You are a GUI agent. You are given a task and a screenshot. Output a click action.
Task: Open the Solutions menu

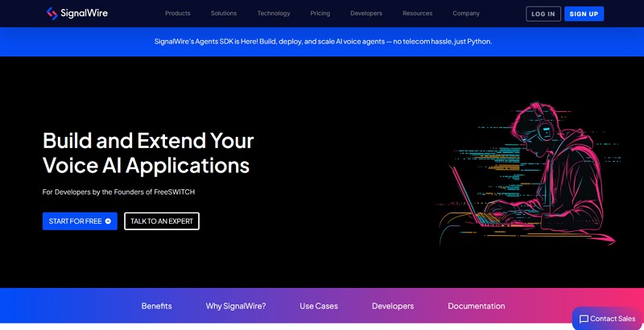click(224, 13)
